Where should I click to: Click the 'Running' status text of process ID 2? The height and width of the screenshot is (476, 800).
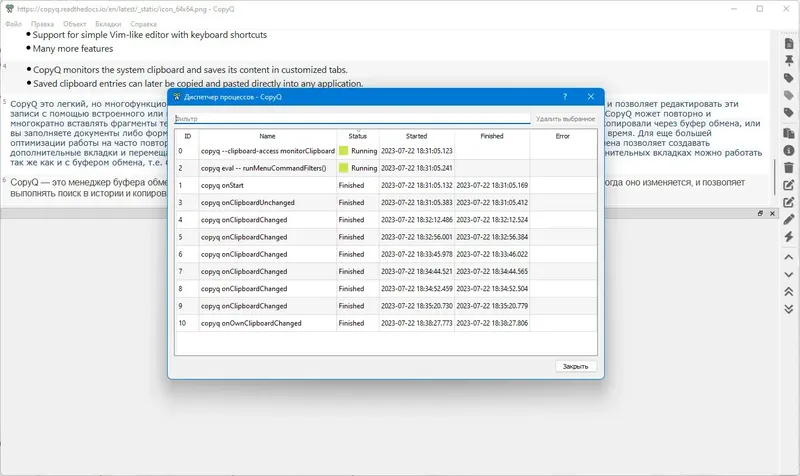tap(364, 168)
